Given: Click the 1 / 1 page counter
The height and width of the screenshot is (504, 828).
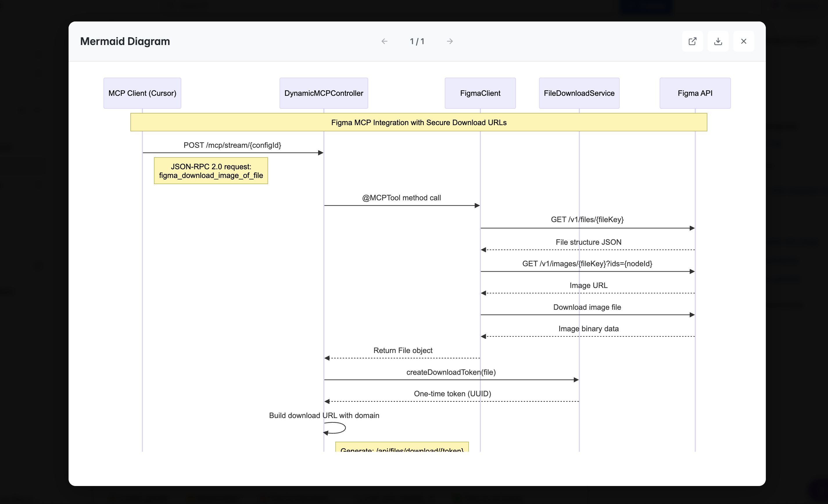Looking at the screenshot, I should tap(417, 41).
